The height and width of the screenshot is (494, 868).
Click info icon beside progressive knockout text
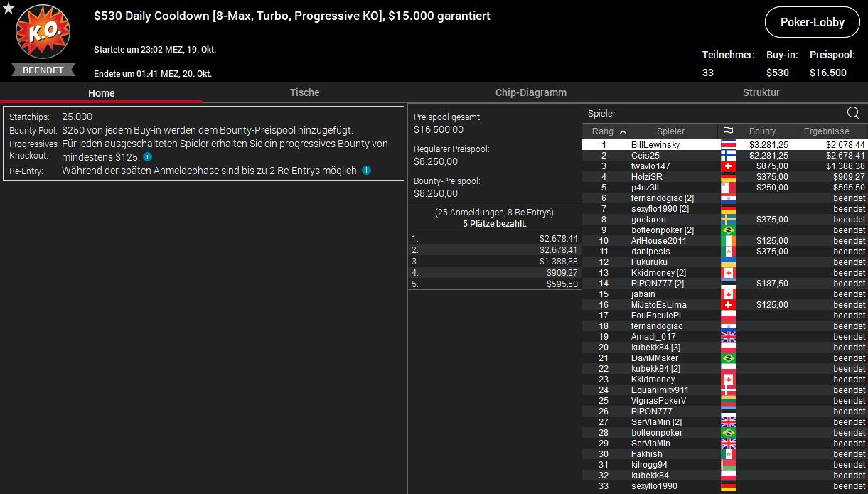pos(147,157)
